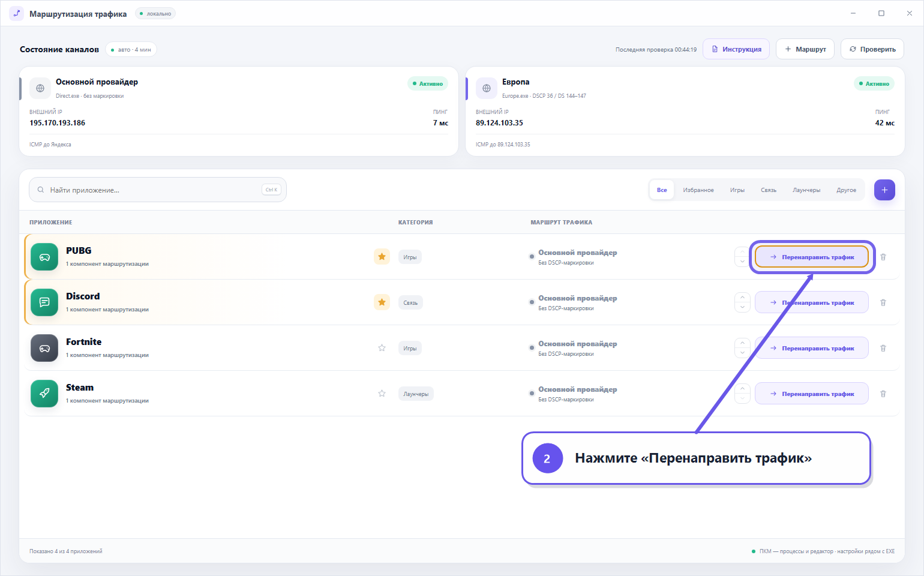The width and height of the screenshot is (924, 576).
Task: Move Steam up with the up chevron
Action: (x=742, y=389)
